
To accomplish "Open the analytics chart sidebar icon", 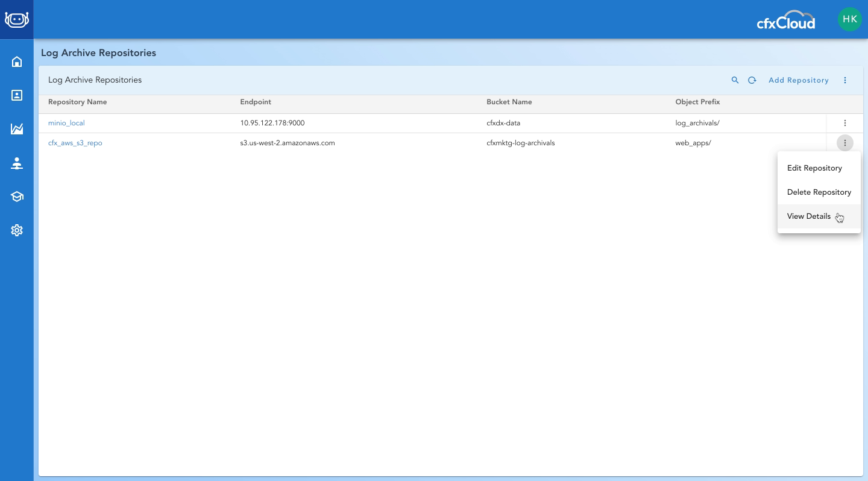I will pos(17,128).
